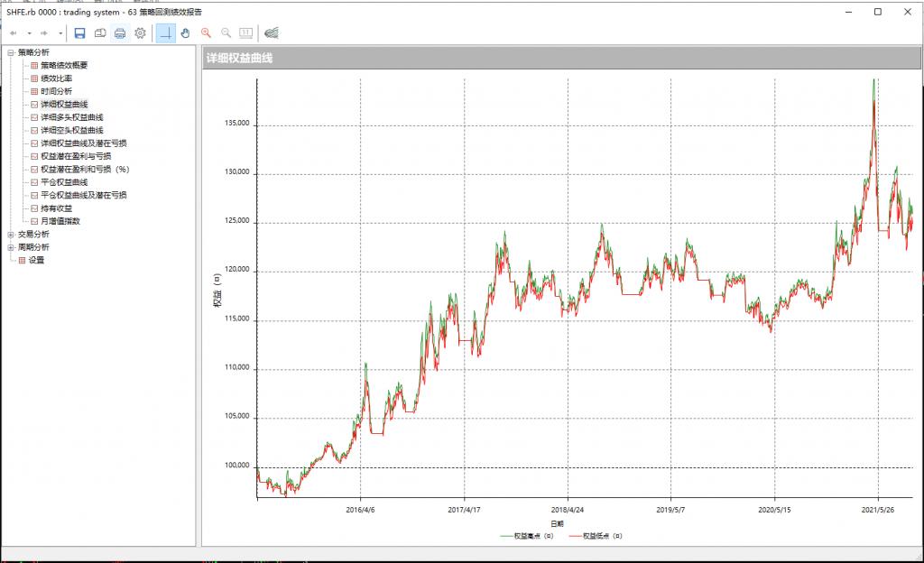Click the 权益低点 red legend entry

(x=596, y=536)
